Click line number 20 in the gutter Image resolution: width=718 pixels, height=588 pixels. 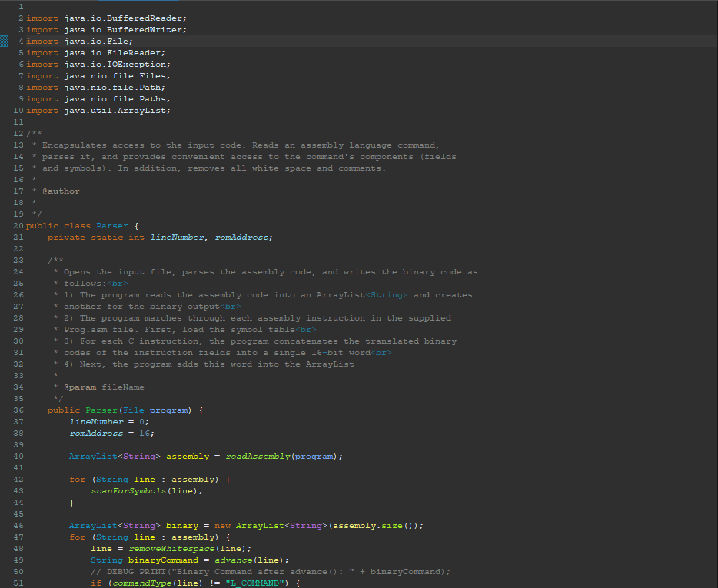(18, 226)
